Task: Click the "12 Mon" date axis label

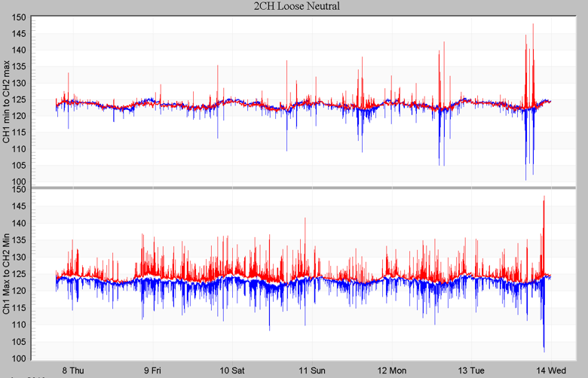Action: [x=392, y=370]
